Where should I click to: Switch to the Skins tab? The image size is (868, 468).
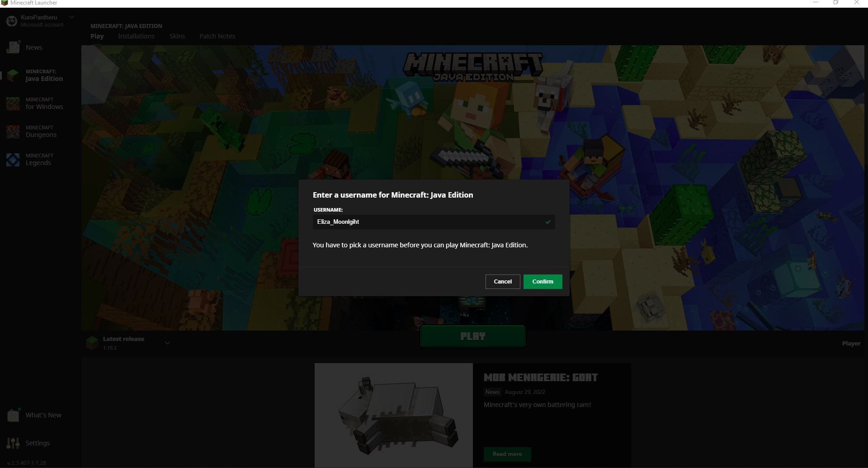tap(177, 36)
